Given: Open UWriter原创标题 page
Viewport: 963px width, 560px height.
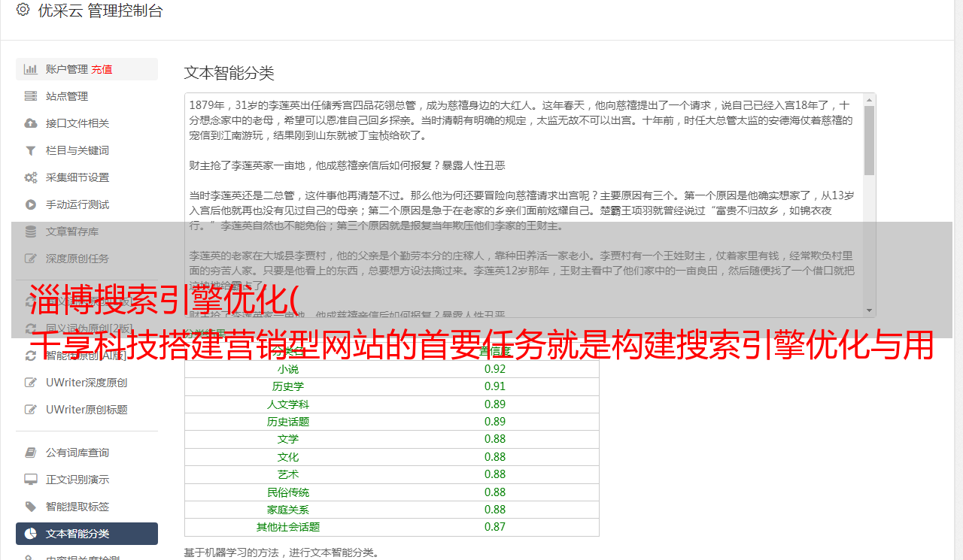Looking at the screenshot, I should pos(87,410).
